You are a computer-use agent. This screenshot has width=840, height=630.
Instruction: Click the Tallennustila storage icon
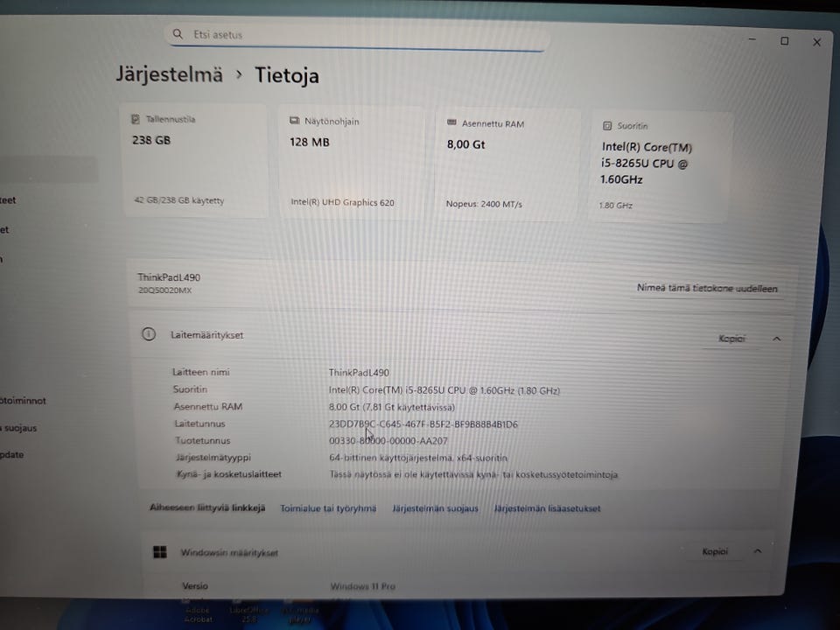tap(136, 119)
